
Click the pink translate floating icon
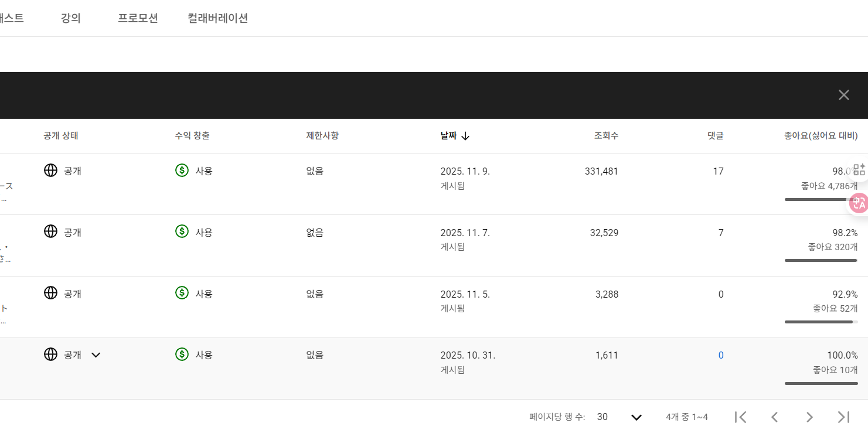pyautogui.click(x=859, y=203)
